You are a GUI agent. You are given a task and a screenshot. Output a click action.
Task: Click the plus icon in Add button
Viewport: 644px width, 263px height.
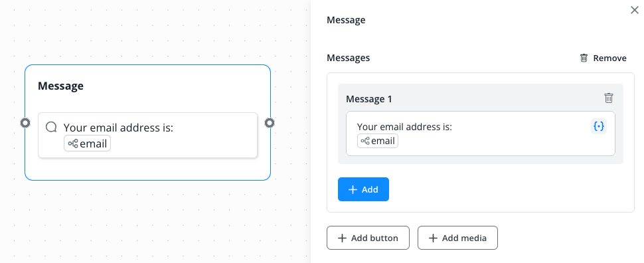(342, 238)
